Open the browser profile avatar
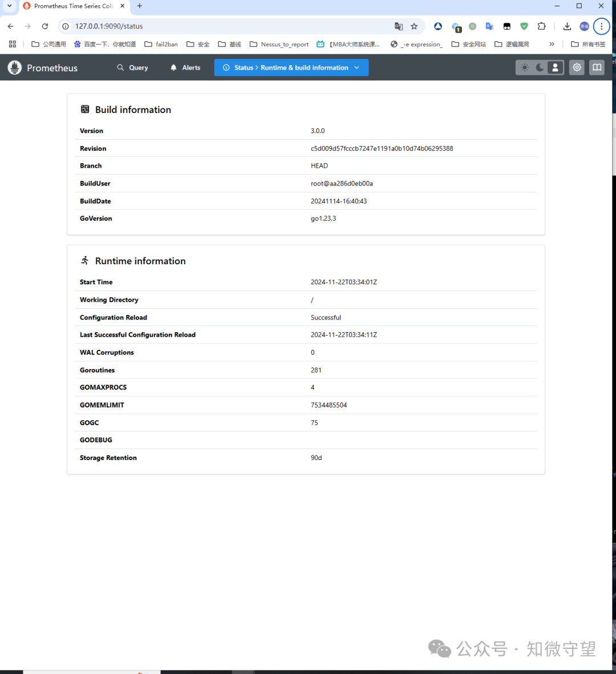This screenshot has height=674, width=616. click(584, 26)
